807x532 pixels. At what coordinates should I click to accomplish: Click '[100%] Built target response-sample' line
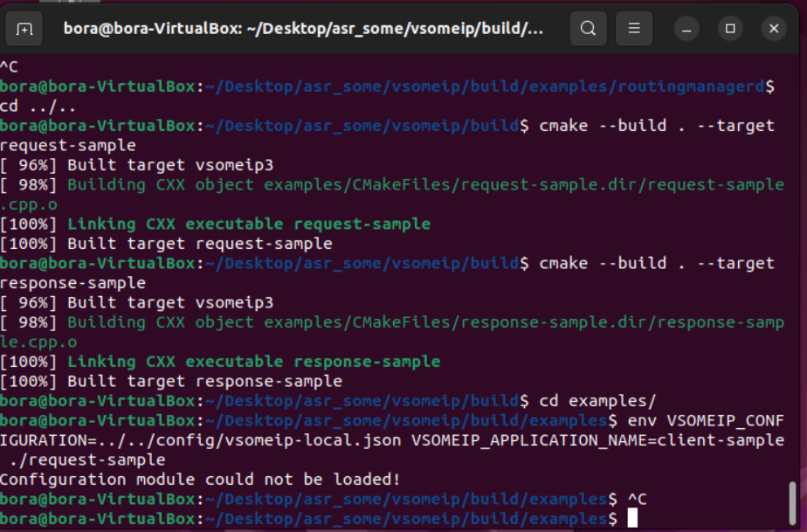pyautogui.click(x=171, y=381)
